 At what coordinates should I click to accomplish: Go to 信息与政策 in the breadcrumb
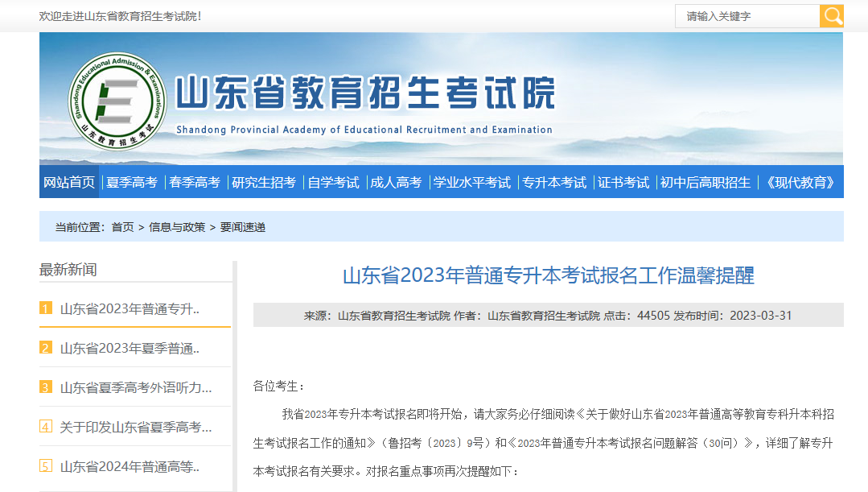(177, 227)
